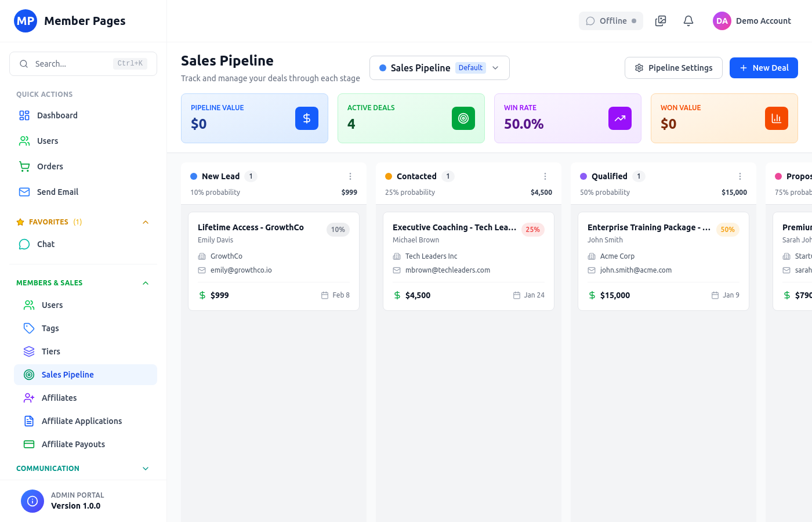Click the Send Email envelope icon

point(24,191)
